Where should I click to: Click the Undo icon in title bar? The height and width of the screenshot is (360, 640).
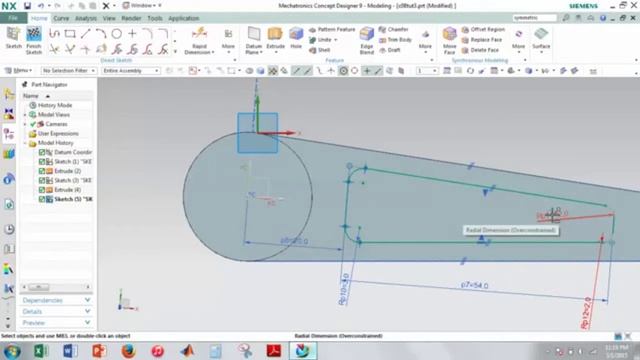(x=41, y=6)
